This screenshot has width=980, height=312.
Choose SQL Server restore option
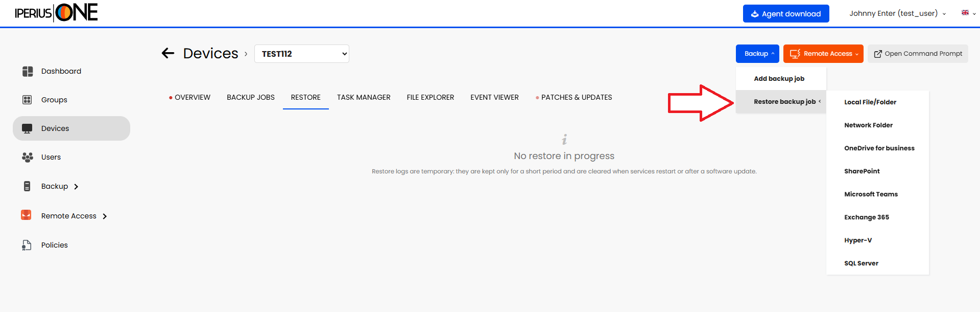[x=861, y=263]
